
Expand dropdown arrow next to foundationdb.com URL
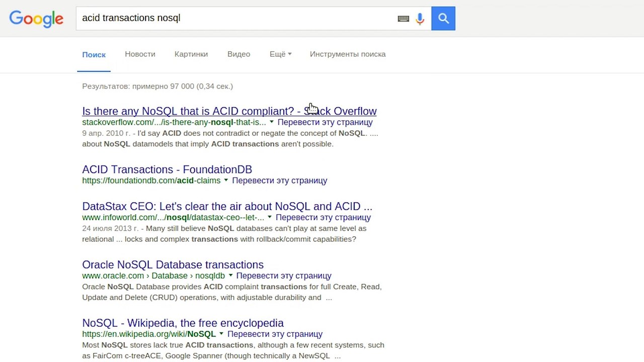pos(226,180)
